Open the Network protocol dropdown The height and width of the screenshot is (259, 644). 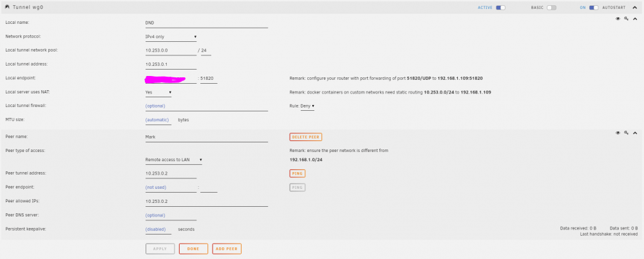point(171,37)
